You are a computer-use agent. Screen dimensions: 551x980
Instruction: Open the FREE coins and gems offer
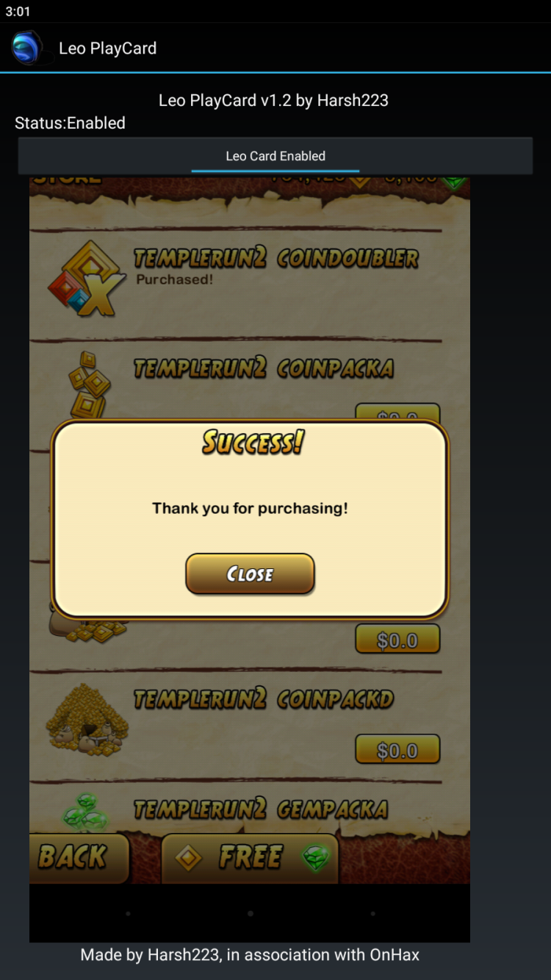click(x=251, y=857)
